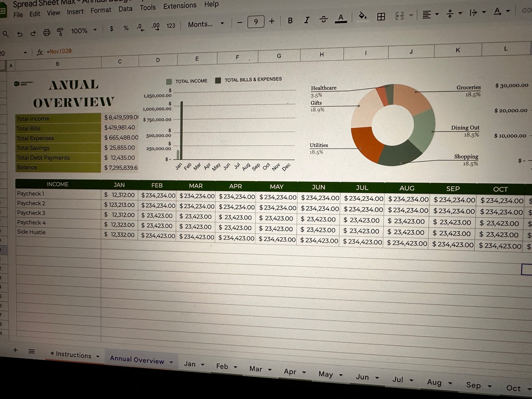532x399 pixels.
Task: Open the Edit menu
Action: pos(35,14)
